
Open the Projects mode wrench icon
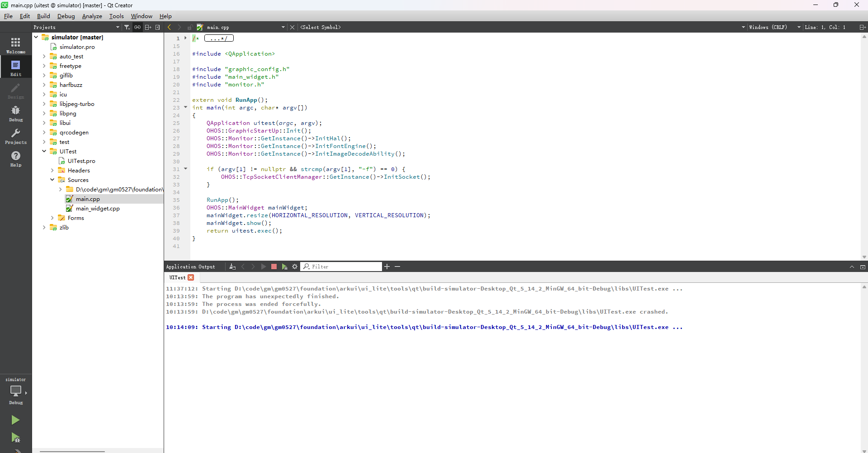point(16,136)
